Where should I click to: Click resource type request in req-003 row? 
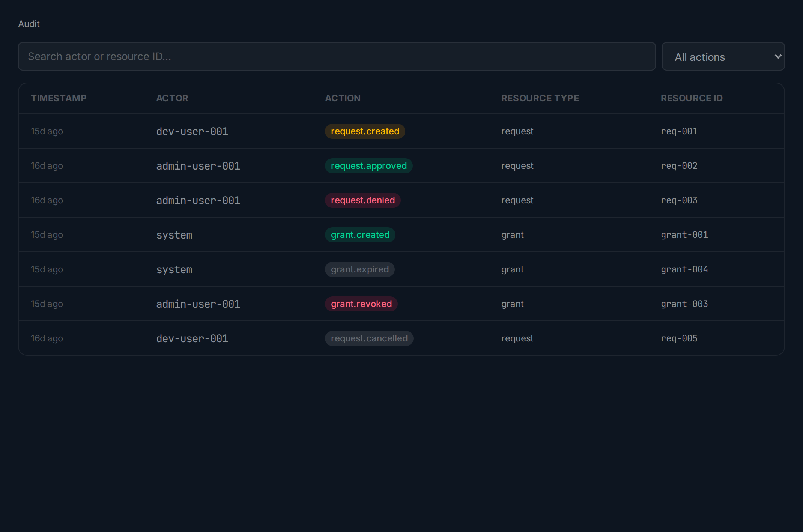pos(517,200)
